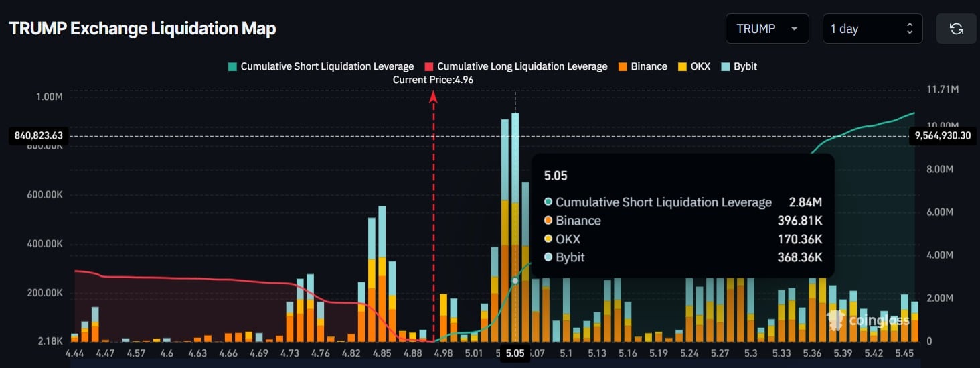This screenshot has width=980, height=368.
Task: Hide the Binance series in legend
Action: coord(649,66)
